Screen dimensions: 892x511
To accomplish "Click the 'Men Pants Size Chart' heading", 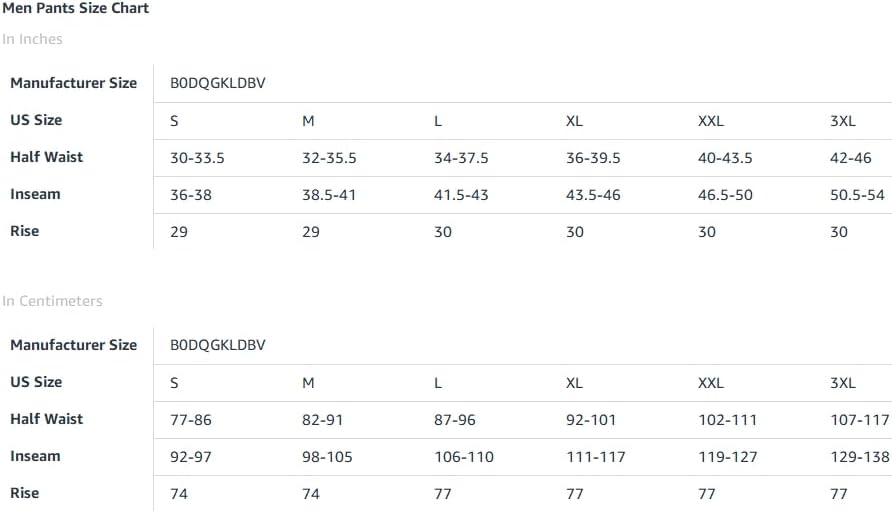I will pyautogui.click(x=76, y=8).
